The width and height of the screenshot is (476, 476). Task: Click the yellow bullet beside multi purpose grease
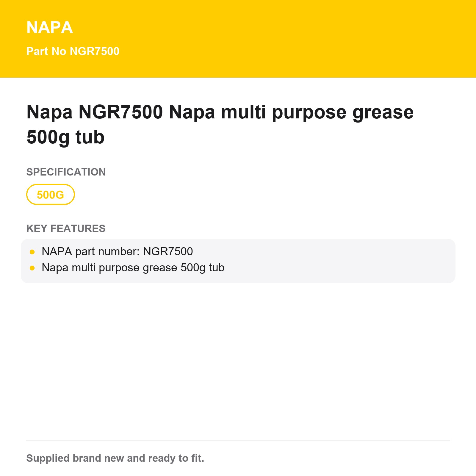coord(32,268)
